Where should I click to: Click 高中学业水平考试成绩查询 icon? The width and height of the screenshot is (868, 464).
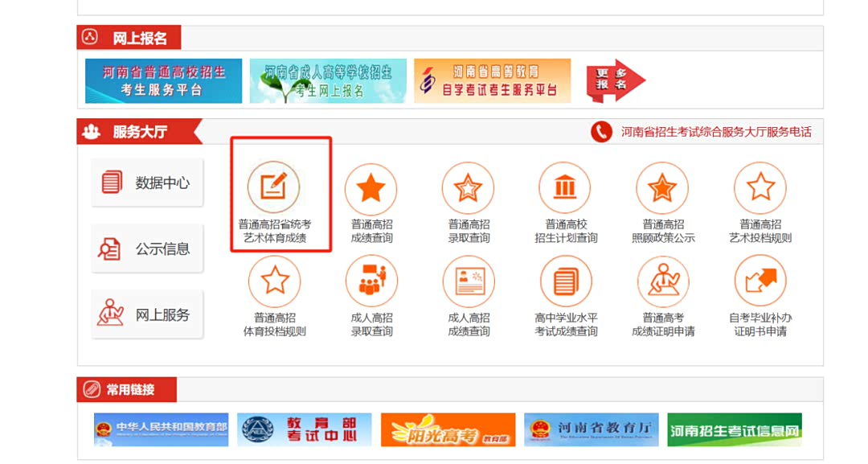click(x=565, y=281)
